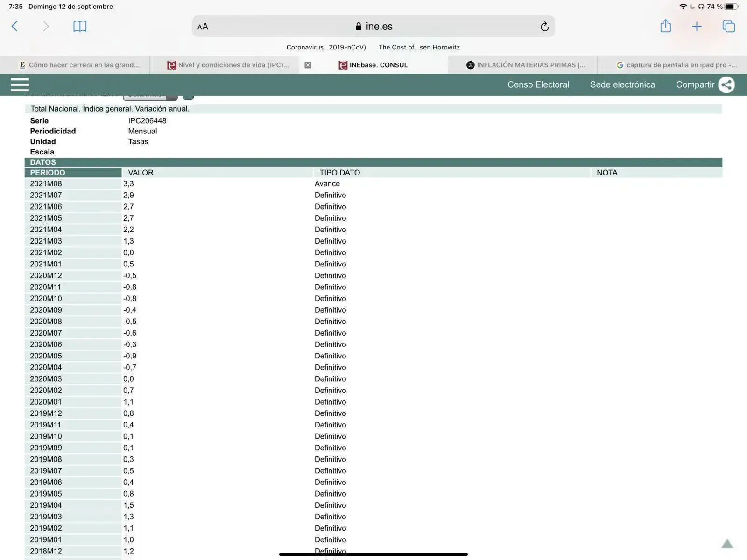Tap the Safari share icon

tap(665, 27)
